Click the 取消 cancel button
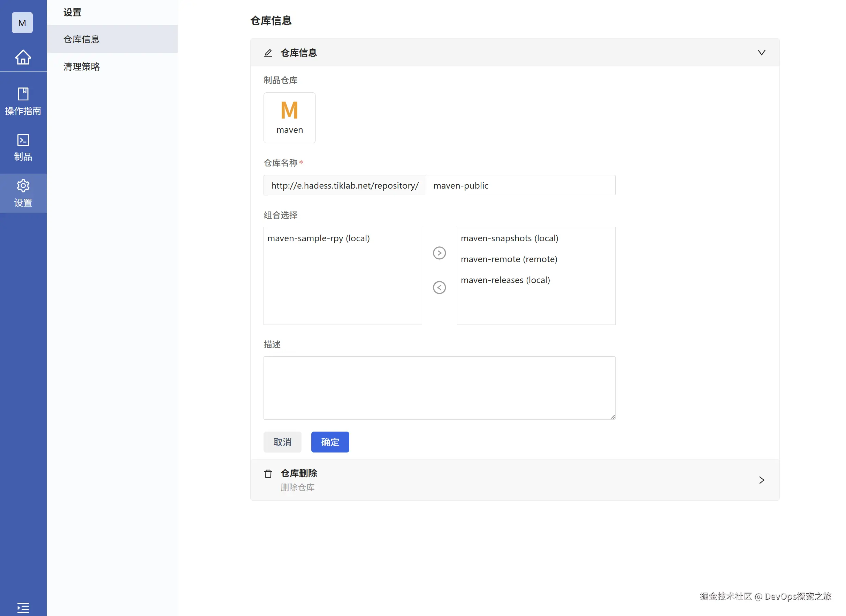 [x=282, y=442]
